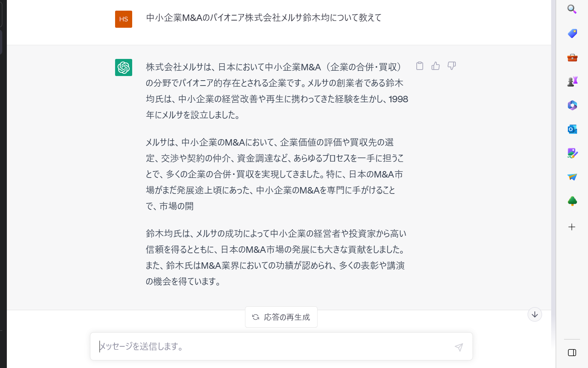Image resolution: width=588 pixels, height=368 pixels.
Task: Focus the メッセージを送信します input field
Action: click(273, 346)
